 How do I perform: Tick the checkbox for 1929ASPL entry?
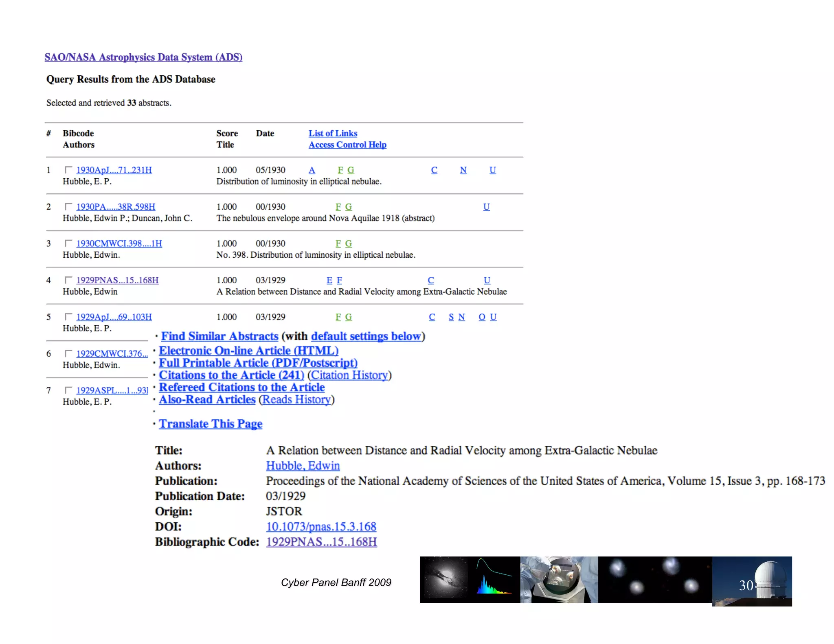coord(68,390)
